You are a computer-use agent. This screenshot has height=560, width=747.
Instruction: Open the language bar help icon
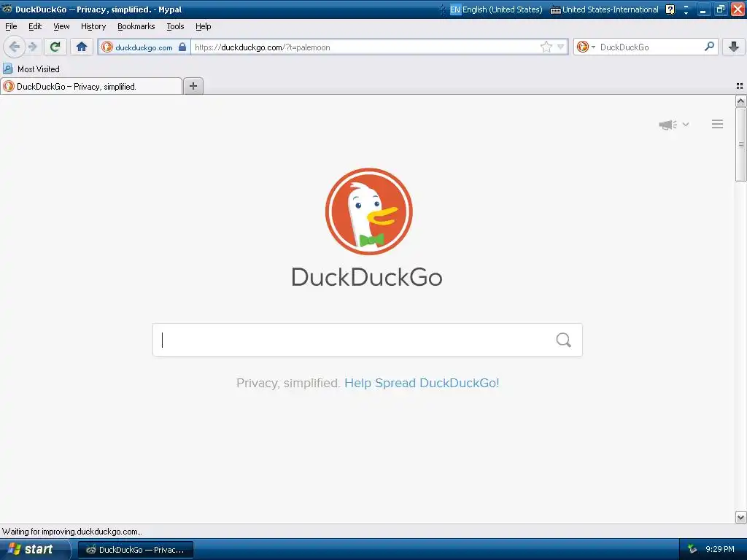(x=670, y=9)
